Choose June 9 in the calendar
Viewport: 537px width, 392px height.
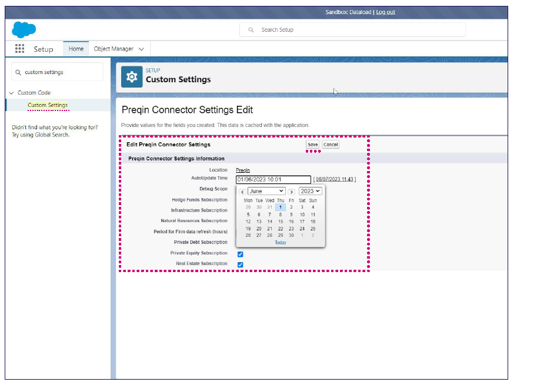tap(291, 215)
